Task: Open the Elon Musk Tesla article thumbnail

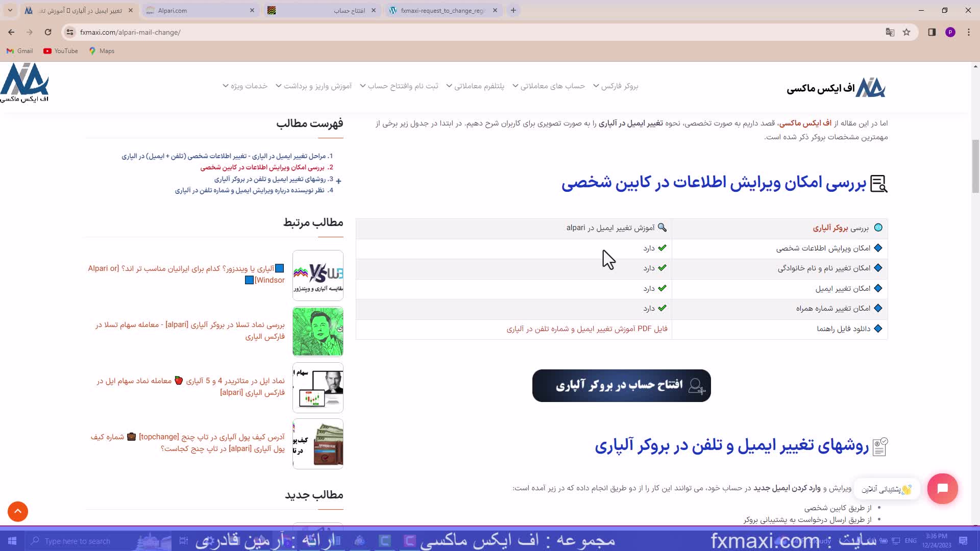Action: pos(317,331)
